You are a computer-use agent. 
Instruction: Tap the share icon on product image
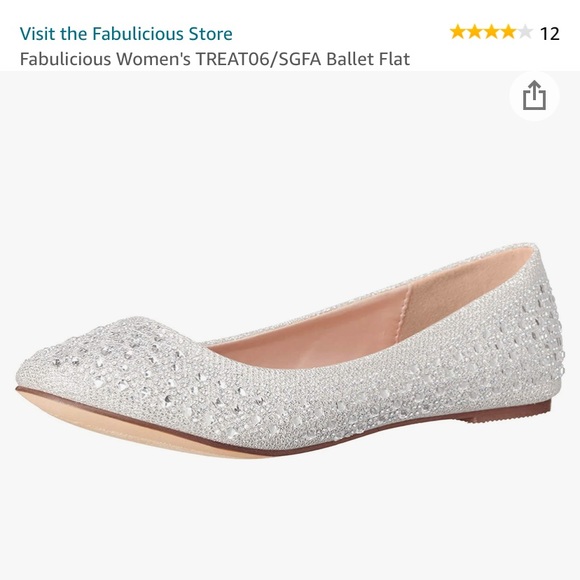[x=534, y=96]
